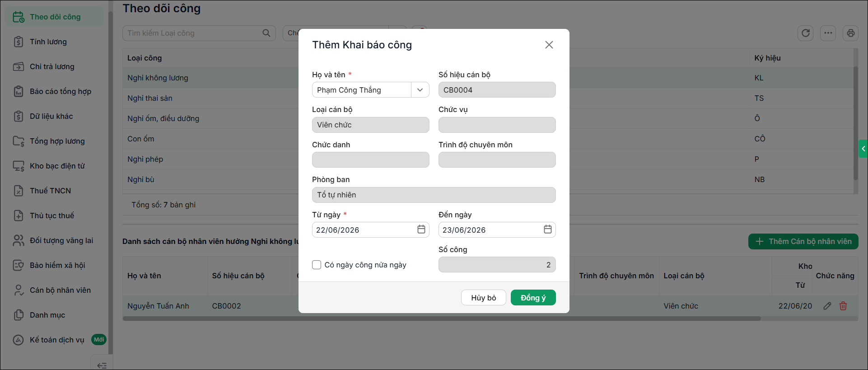Click the Chi trả lương sidebar icon
The width and height of the screenshot is (868, 370).
[x=19, y=67]
